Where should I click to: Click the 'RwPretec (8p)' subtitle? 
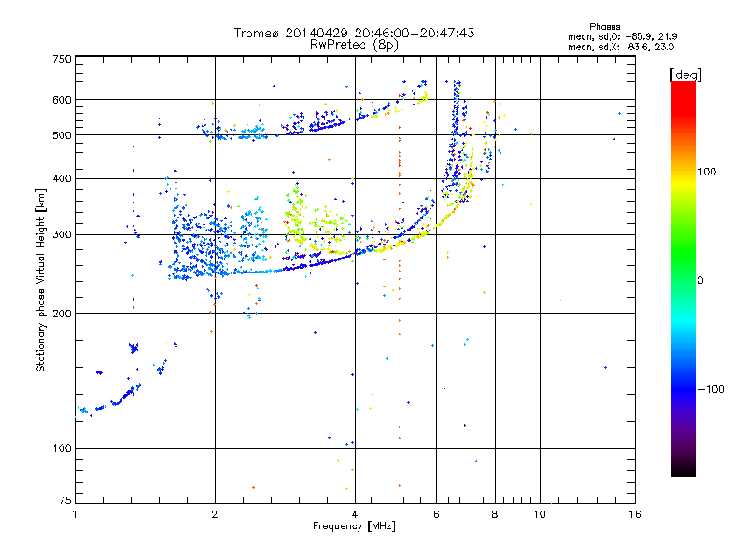point(354,45)
